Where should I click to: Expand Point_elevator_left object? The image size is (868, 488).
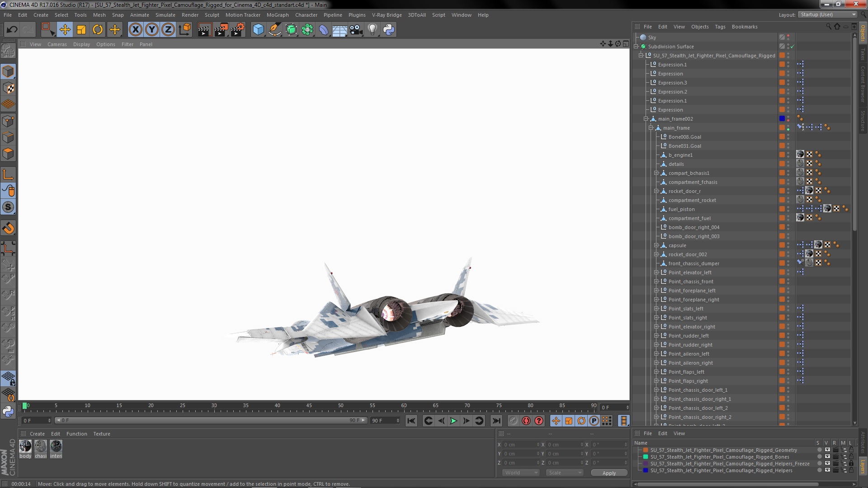click(656, 272)
